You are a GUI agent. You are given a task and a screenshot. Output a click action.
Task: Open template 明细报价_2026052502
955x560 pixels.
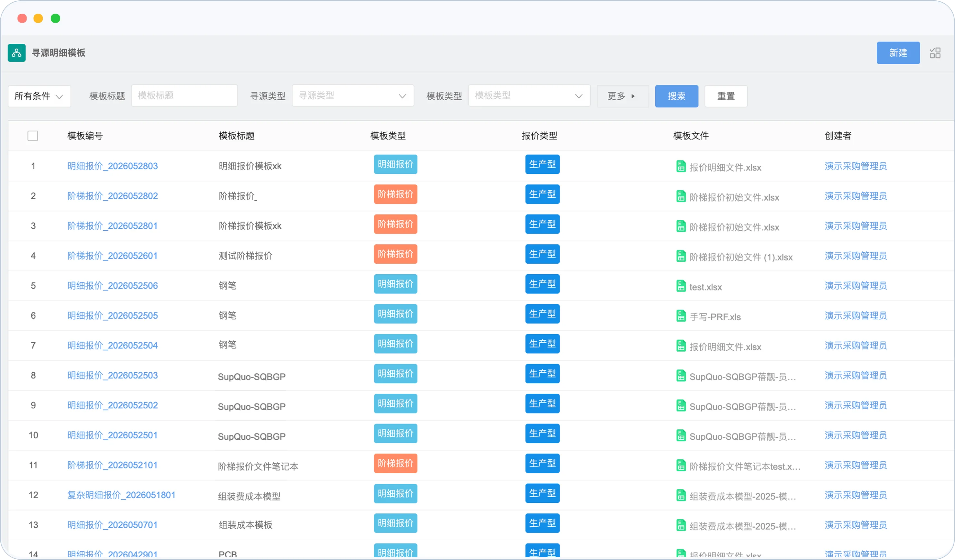[113, 405]
